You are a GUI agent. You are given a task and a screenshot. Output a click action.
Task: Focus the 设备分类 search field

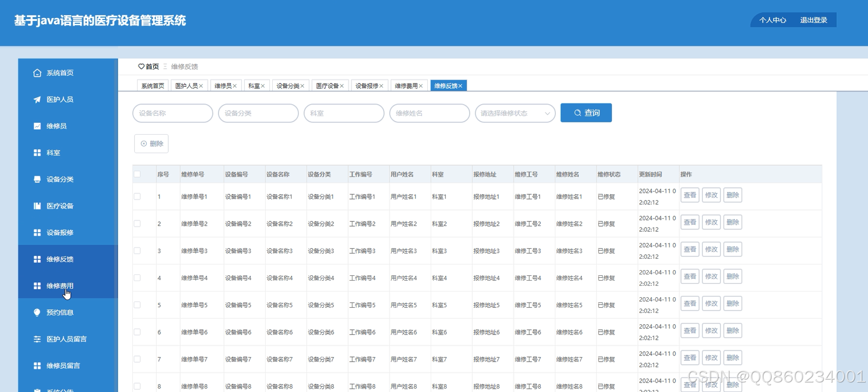click(x=259, y=113)
